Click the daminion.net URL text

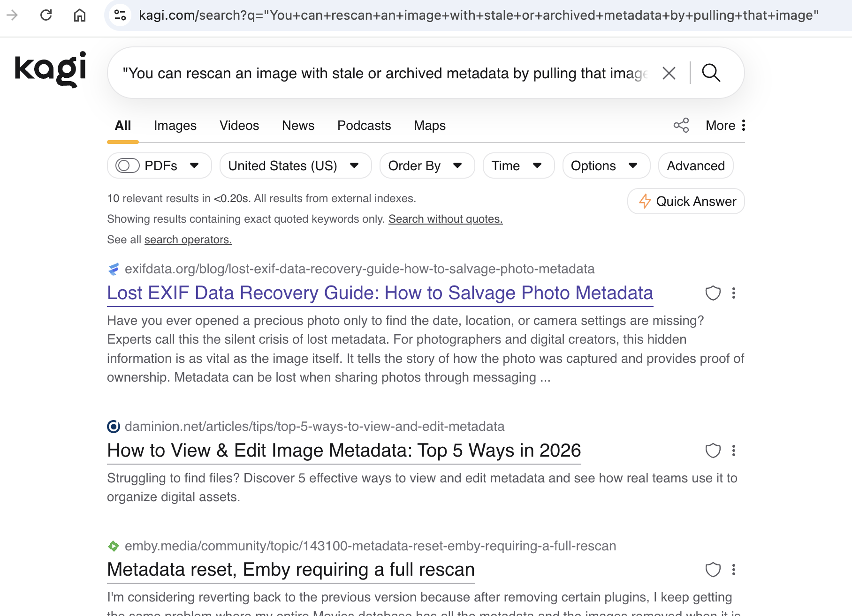pos(314,427)
